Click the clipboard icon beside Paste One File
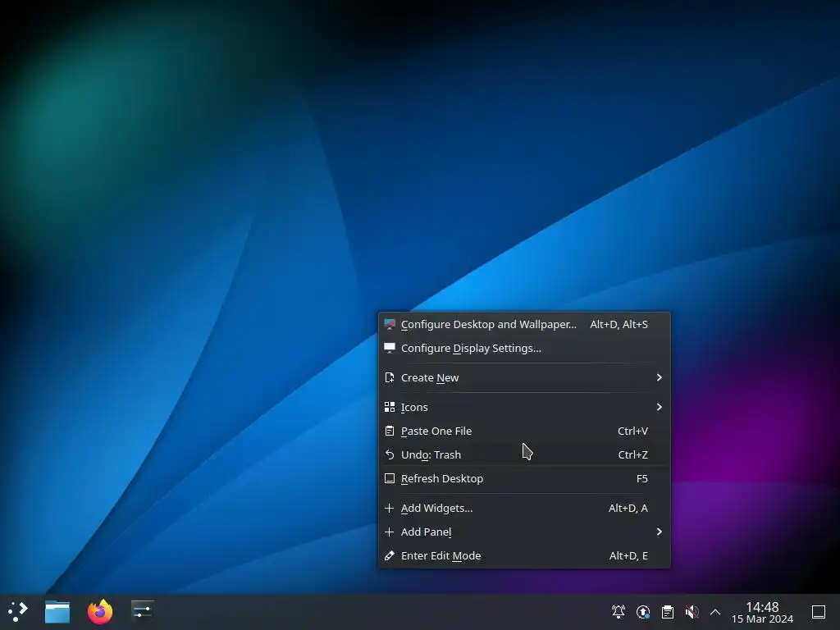The width and height of the screenshot is (840, 630). click(390, 431)
